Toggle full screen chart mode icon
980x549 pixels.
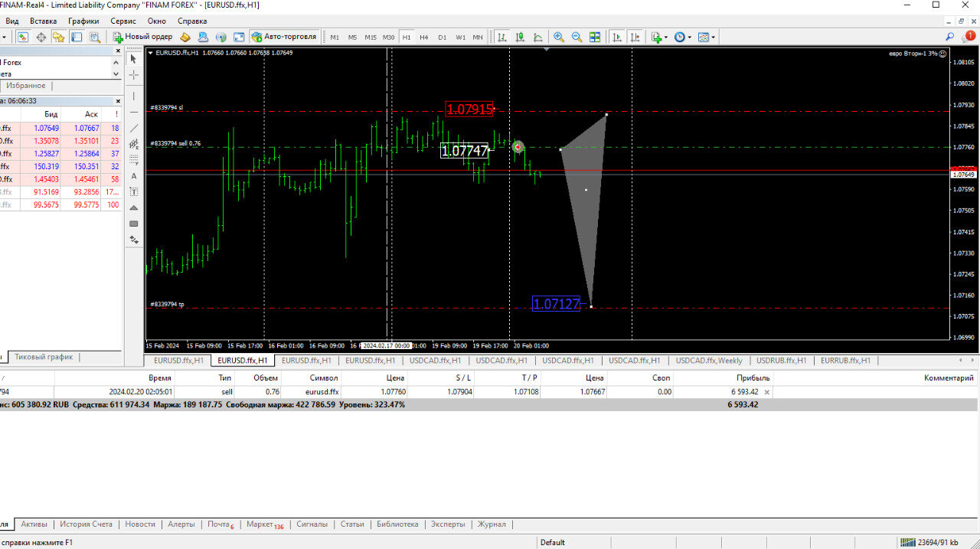[x=239, y=37]
